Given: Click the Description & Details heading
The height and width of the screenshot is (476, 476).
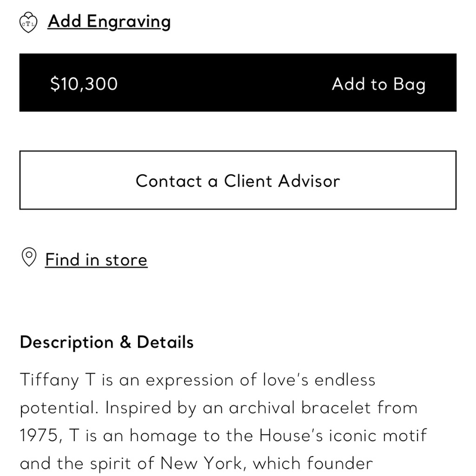Looking at the screenshot, I should coord(107,342).
